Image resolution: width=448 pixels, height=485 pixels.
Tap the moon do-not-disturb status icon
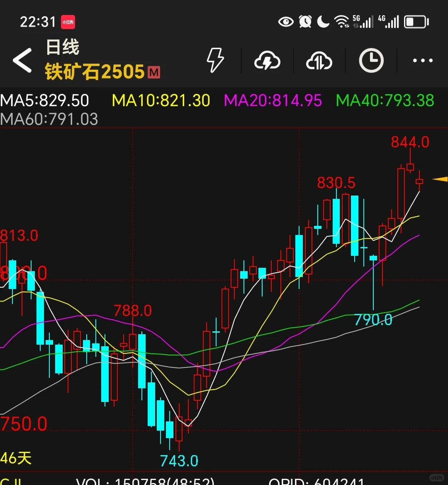(x=323, y=22)
